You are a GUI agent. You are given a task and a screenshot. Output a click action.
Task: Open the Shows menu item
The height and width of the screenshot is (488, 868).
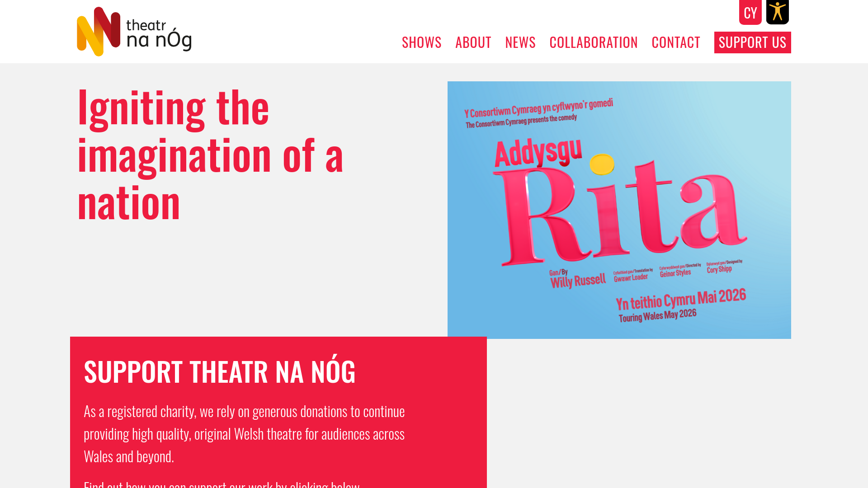[421, 42]
